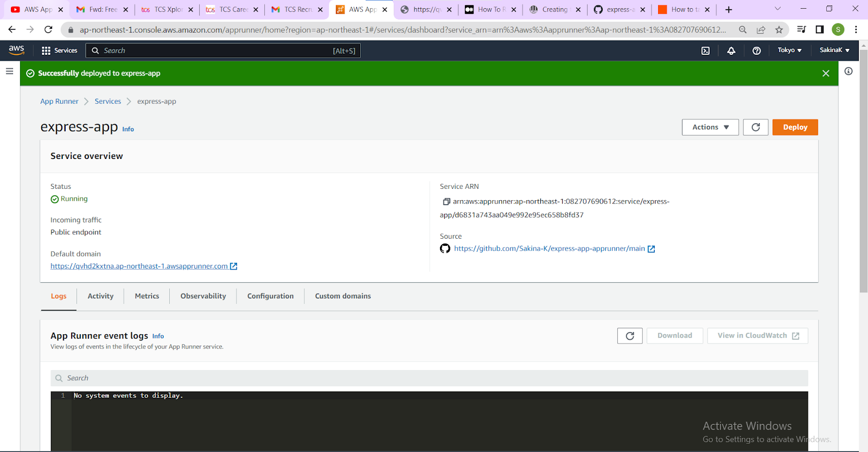Open the Chrome three-dot menu

(856, 30)
